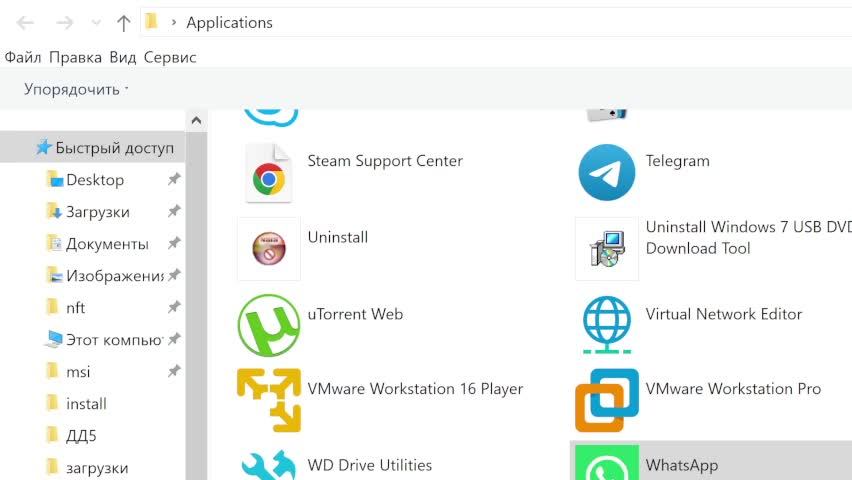Click the Uninstall label text

[337, 238]
